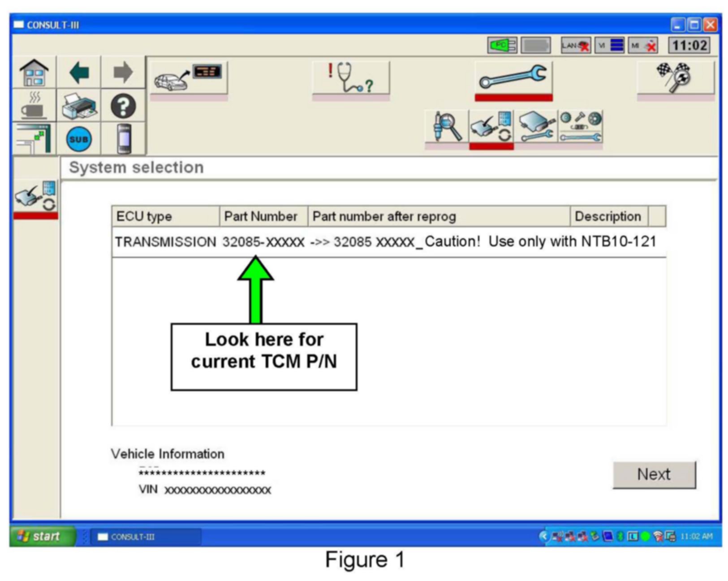
Task: Click the coffee cup break icon
Action: 34,106
